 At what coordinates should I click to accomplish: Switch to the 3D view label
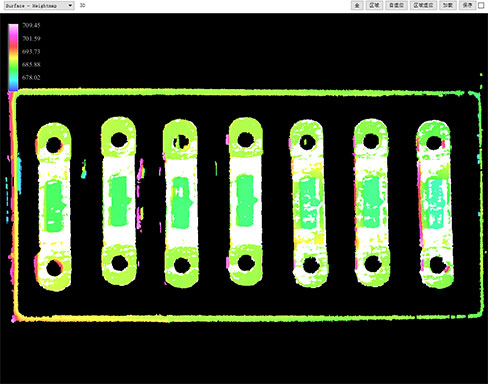[82, 5]
